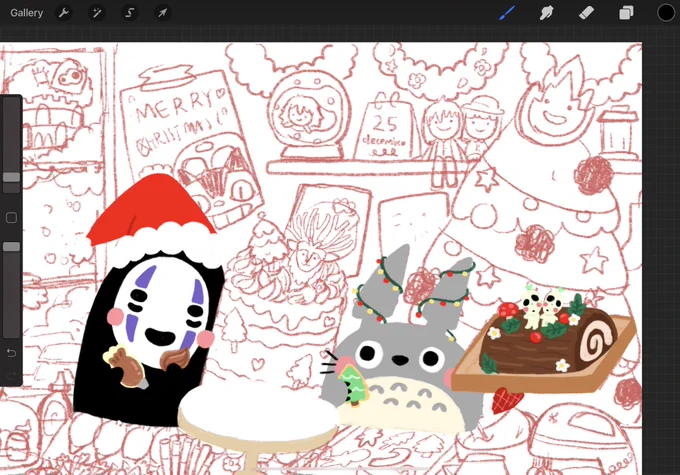Tap the Catbus sketch drawing
Screen dimensions: 680x475
click(221, 180)
